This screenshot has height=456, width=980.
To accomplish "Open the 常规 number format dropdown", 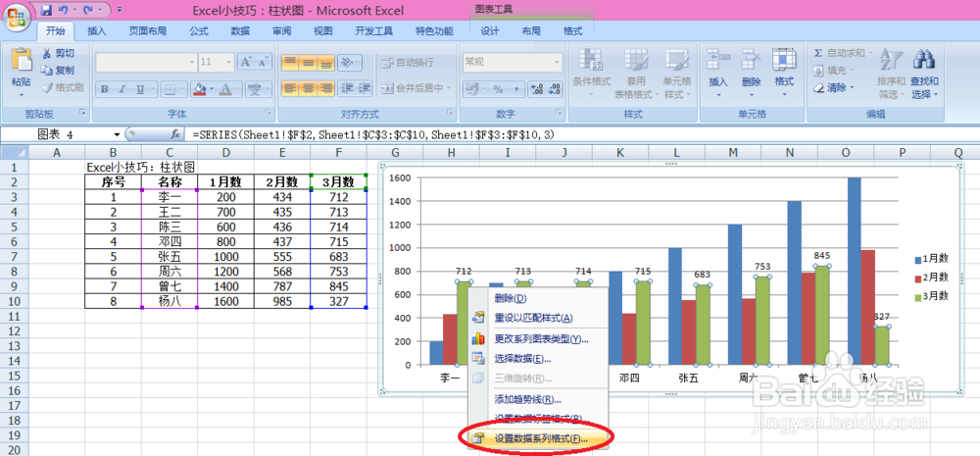I will [557, 62].
